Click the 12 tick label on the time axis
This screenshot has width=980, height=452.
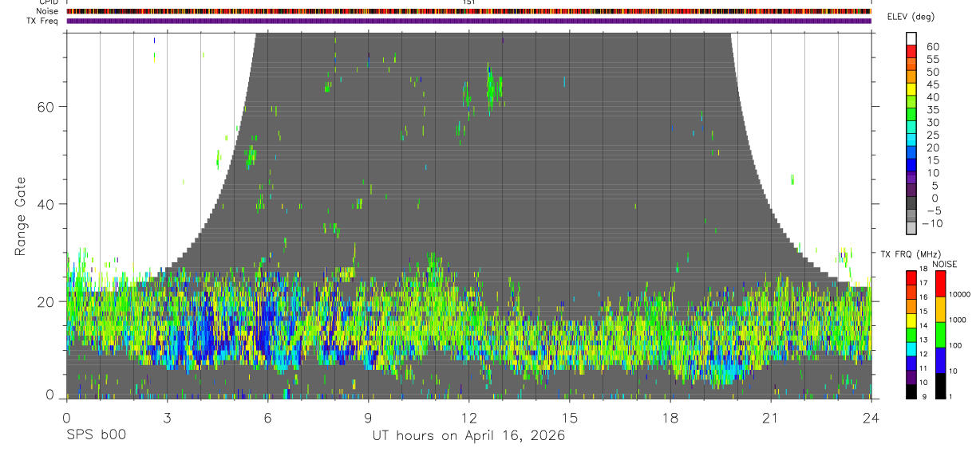tap(468, 419)
